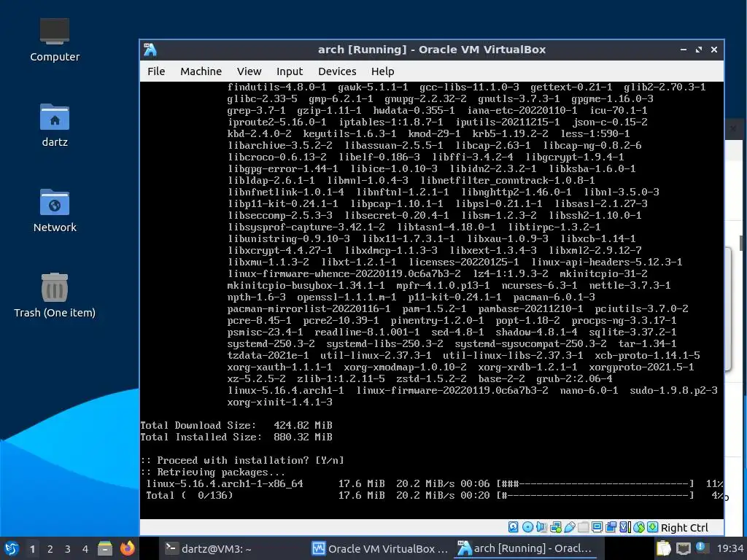Viewport: 747px width, 560px height.
Task: Click the 19:34 clock
Action: [729, 548]
